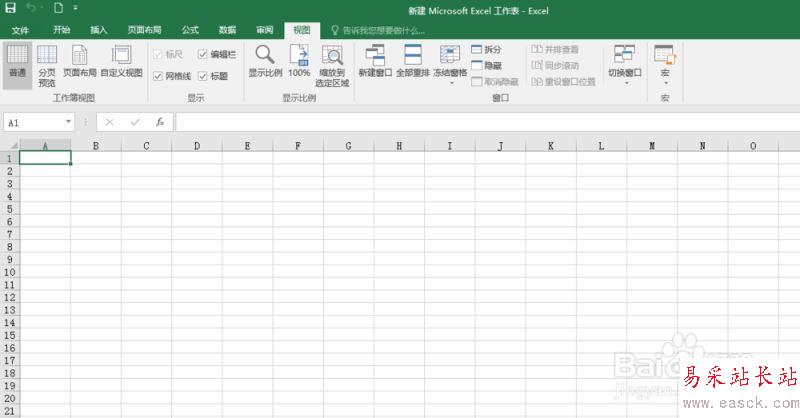Viewport: 800px width, 418px height.
Task: Select row 15 header
Action: (x=10, y=335)
